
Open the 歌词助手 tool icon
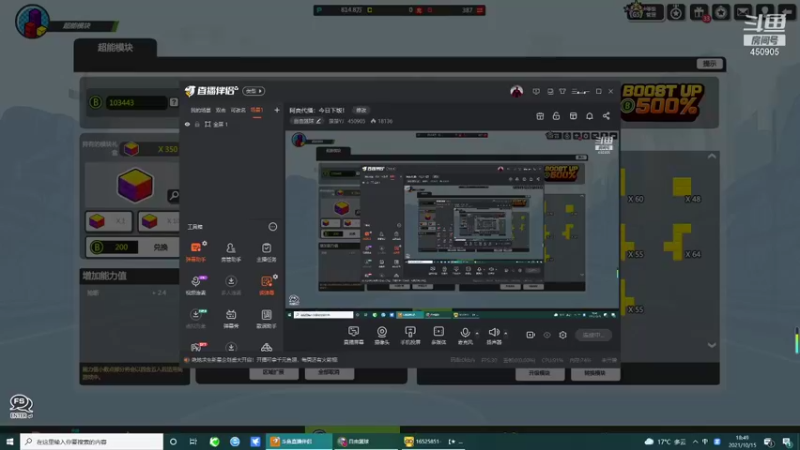[266, 318]
